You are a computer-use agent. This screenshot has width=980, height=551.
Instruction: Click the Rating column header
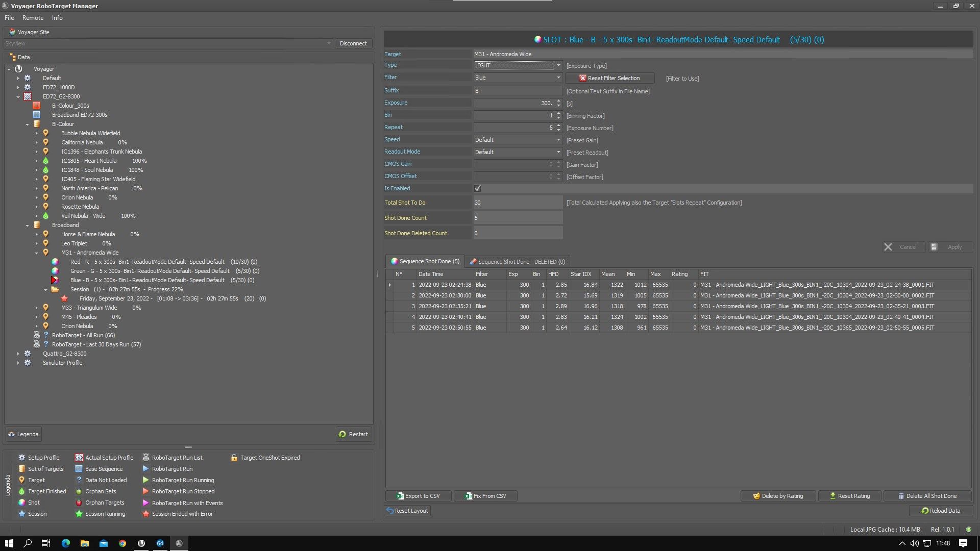coord(683,274)
